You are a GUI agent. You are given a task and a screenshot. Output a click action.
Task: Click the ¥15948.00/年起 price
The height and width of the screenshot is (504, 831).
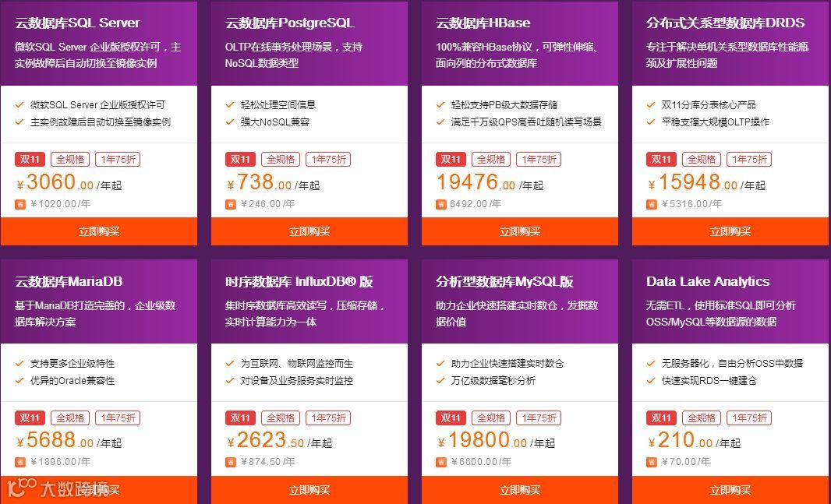(x=706, y=182)
